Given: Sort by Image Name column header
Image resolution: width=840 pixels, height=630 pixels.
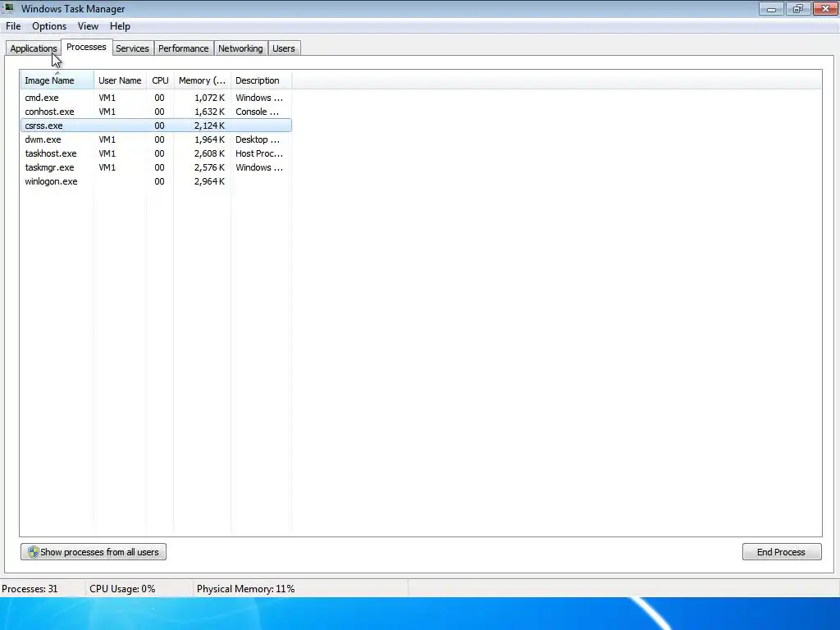Looking at the screenshot, I should click(57, 80).
